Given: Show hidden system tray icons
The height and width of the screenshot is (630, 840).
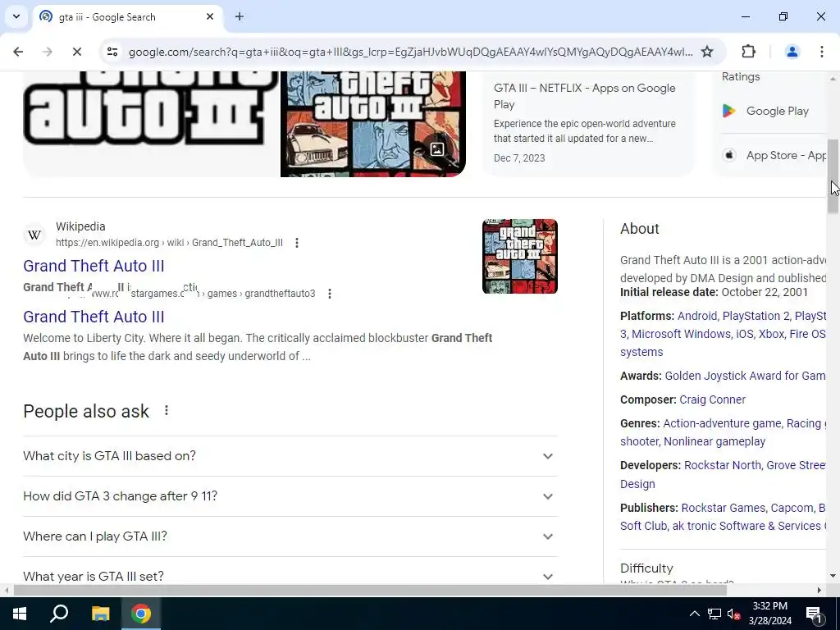Looking at the screenshot, I should [694, 614].
